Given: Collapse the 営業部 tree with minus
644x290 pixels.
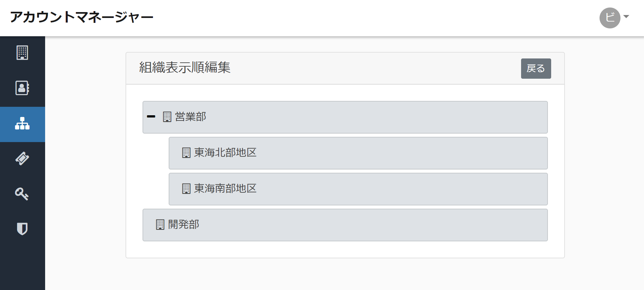Looking at the screenshot, I should [x=151, y=117].
